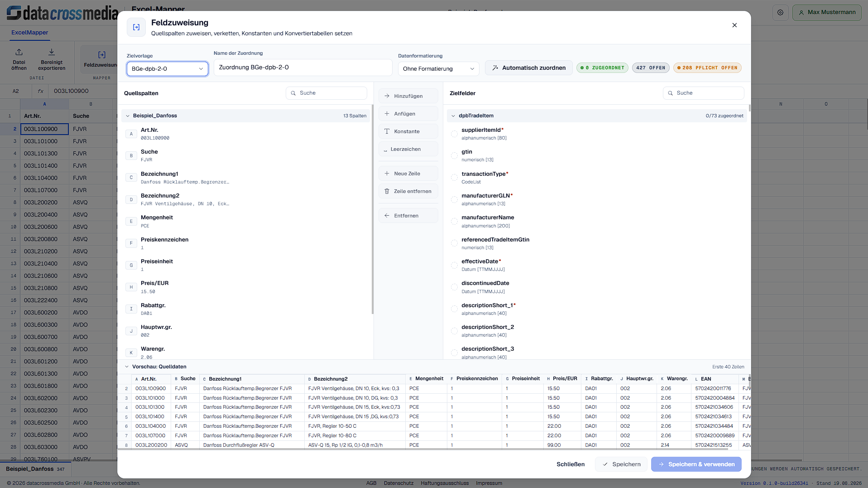Insert a Leerzeichen separator

pyautogui.click(x=408, y=149)
